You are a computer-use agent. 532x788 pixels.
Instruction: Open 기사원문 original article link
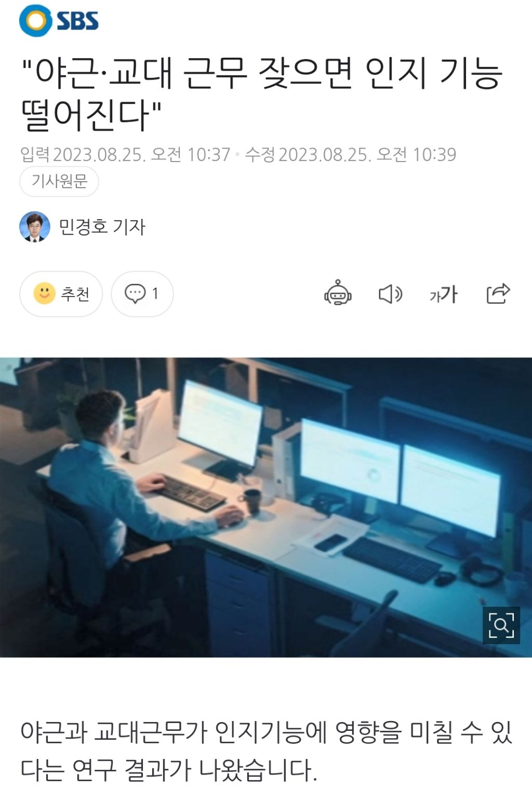coord(59,181)
